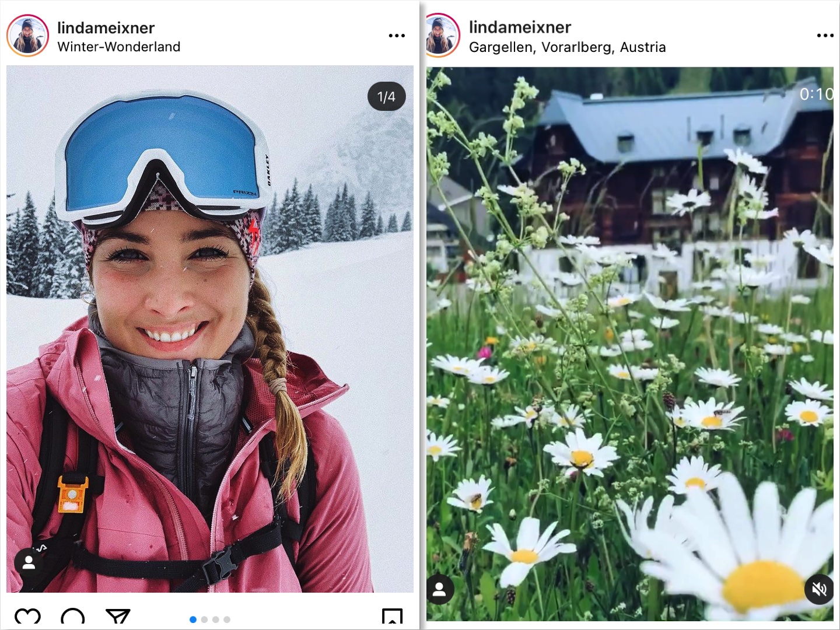Screen dimensions: 840x630
Task: Open comments via the speech bubble icon
Action: tap(73, 618)
